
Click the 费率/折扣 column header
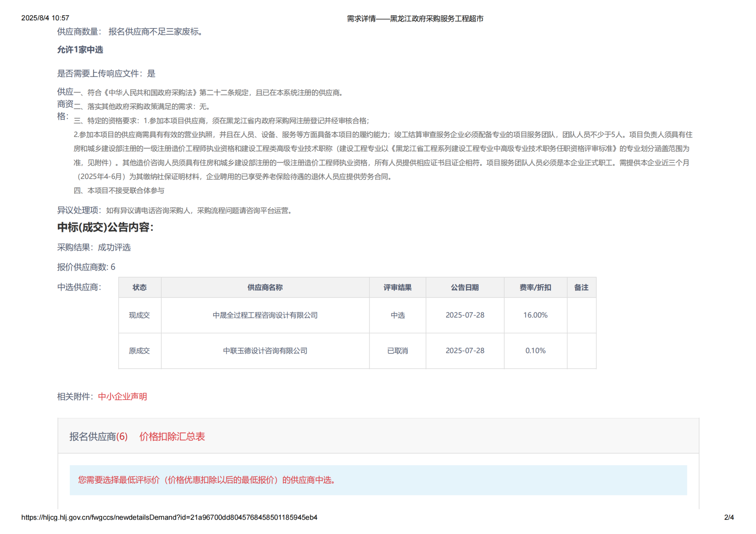535,287
